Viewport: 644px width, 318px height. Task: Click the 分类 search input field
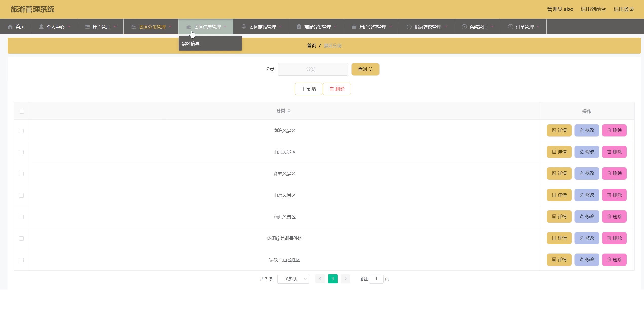point(313,69)
